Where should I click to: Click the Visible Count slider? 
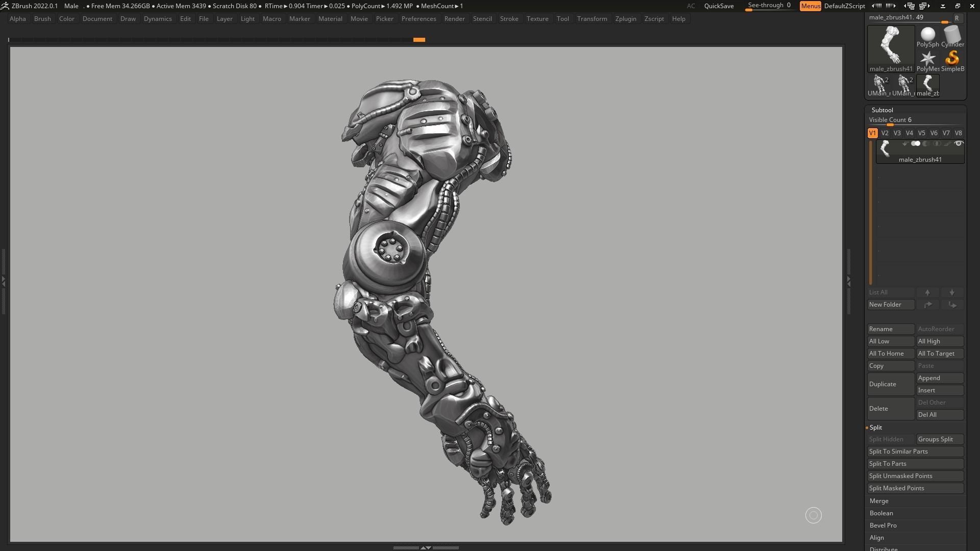tap(915, 120)
